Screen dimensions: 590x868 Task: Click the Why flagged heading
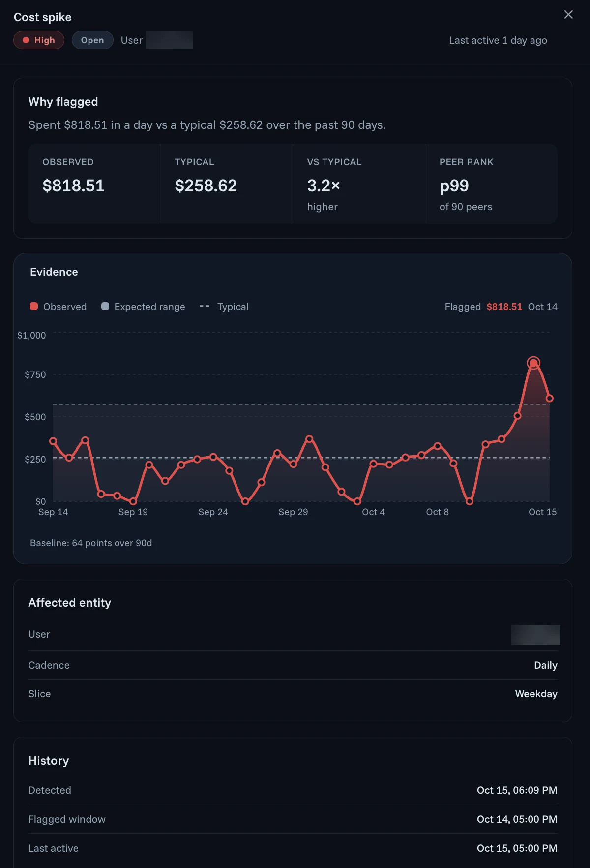pos(63,102)
